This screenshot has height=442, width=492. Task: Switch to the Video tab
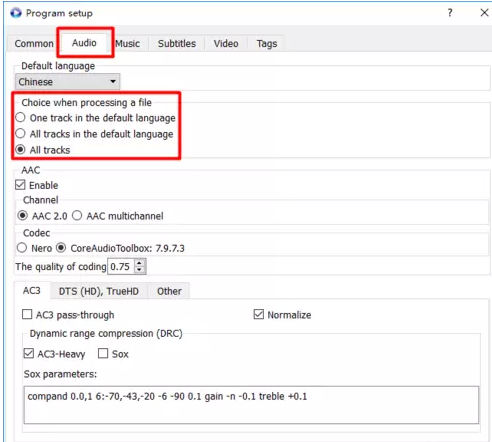(226, 44)
